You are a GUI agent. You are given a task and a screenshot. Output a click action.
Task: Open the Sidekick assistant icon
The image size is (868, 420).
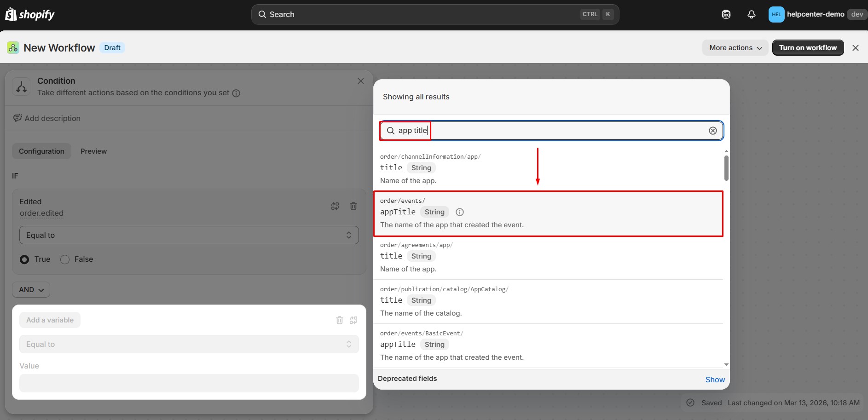pos(726,15)
